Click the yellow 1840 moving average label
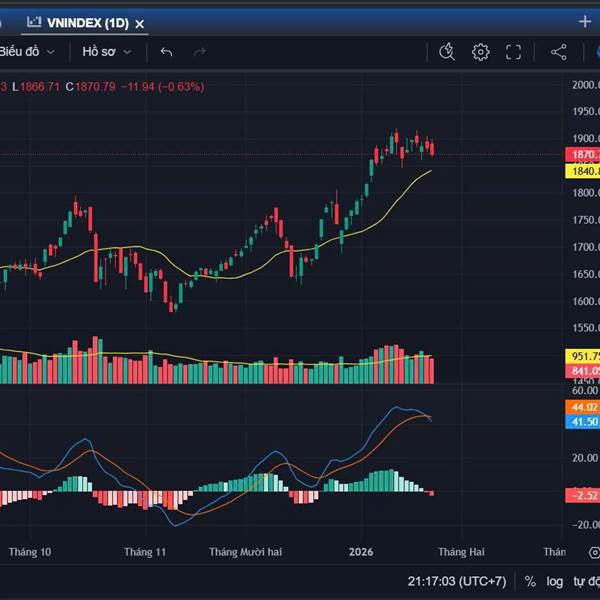The image size is (600, 600). tap(583, 171)
